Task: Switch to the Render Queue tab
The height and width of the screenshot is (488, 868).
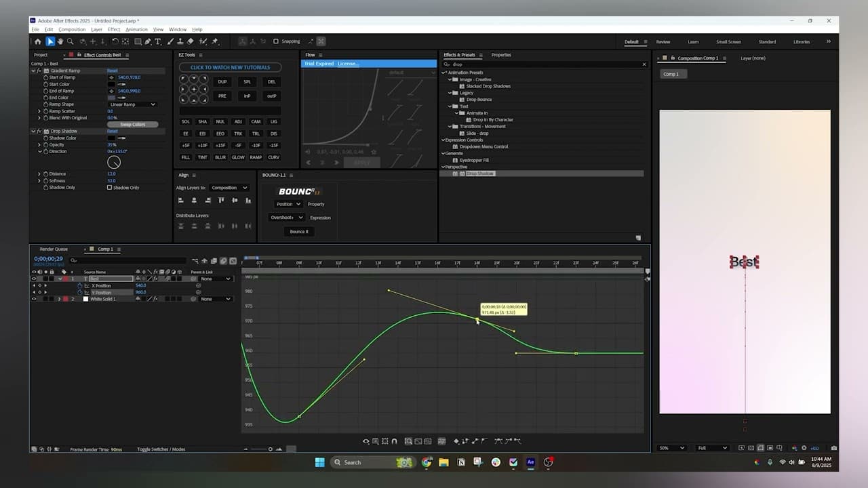Action: coord(54,249)
